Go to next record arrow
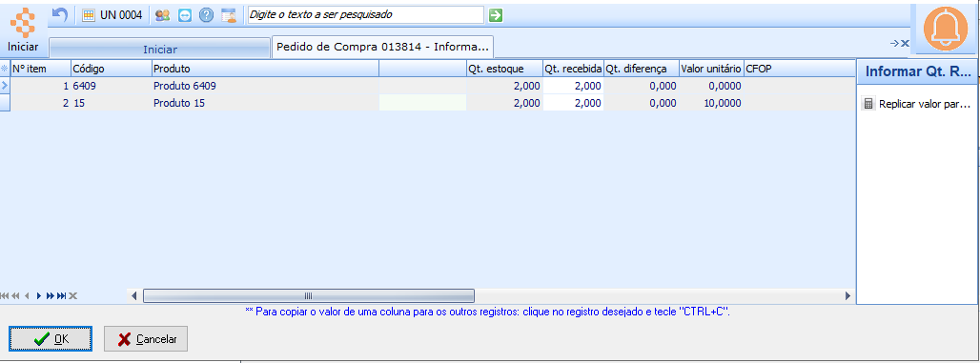980x363 pixels. pyautogui.click(x=39, y=295)
